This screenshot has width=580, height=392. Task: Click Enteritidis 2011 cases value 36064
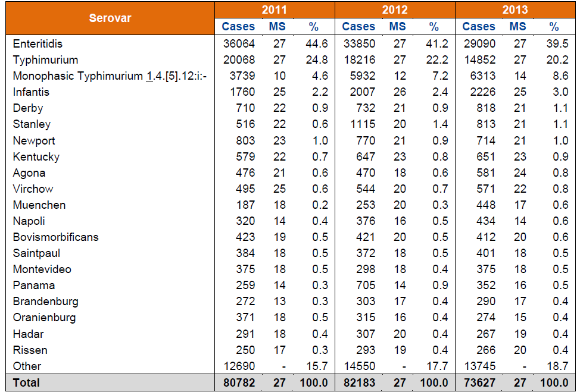239,43
